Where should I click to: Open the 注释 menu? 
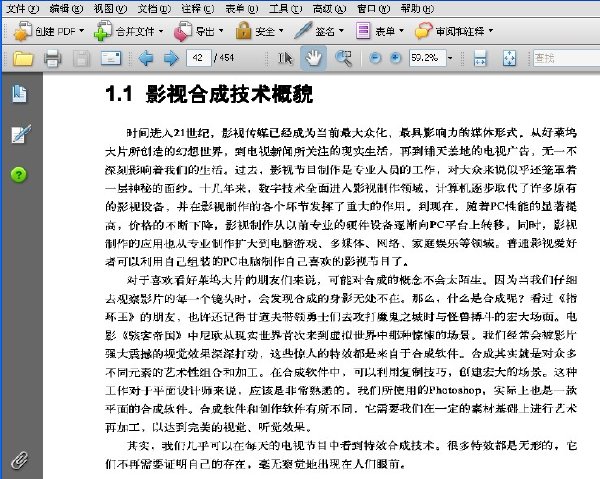click(x=198, y=8)
